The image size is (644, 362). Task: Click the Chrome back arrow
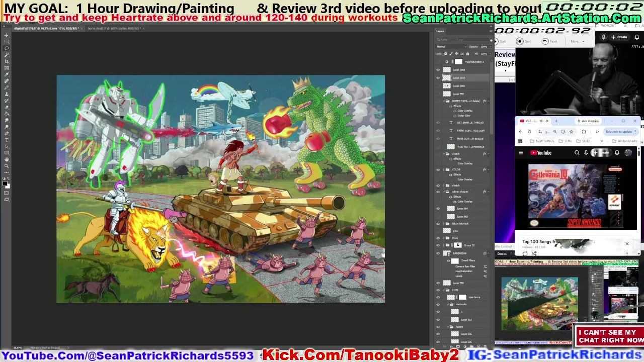click(520, 132)
